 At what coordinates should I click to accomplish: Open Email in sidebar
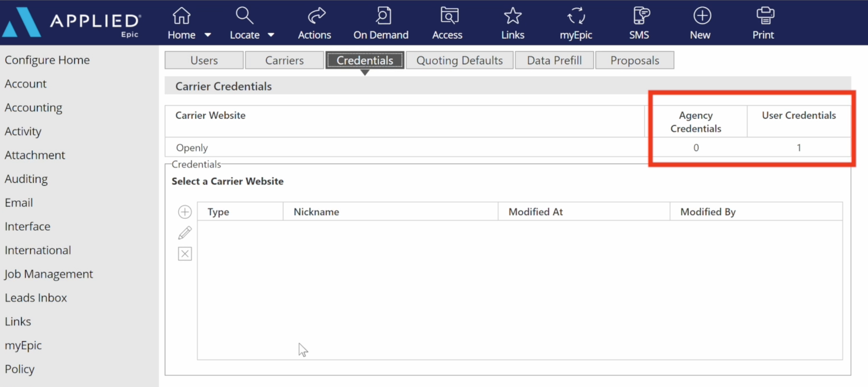[x=18, y=203]
